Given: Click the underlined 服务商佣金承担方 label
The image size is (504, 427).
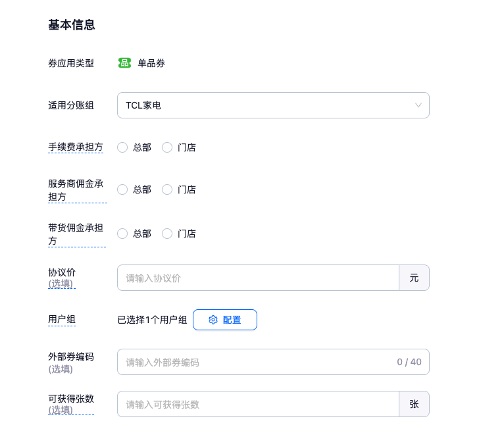Looking at the screenshot, I should click(x=76, y=190).
